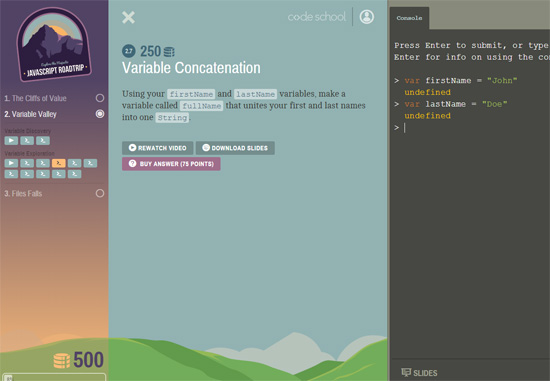Open the SLIDES panel at console bottom
Viewport: 550px width, 381px height.
coord(420,373)
